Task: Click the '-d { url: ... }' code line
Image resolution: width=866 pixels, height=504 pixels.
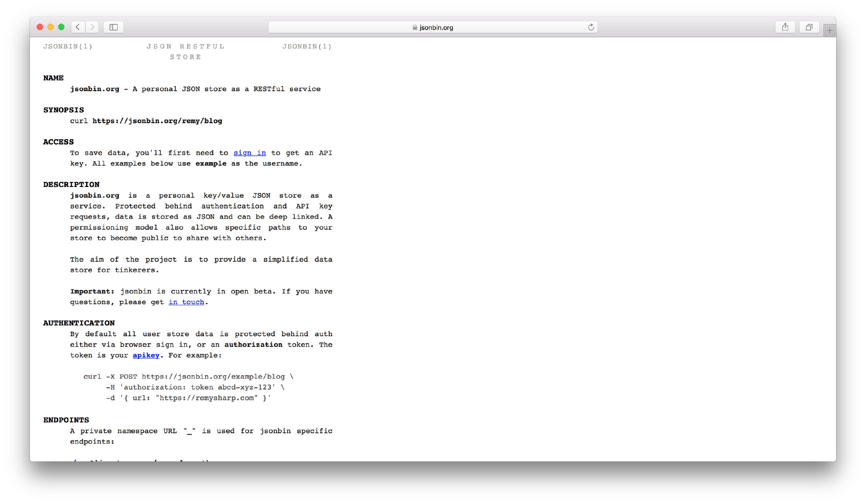Action: click(188, 398)
